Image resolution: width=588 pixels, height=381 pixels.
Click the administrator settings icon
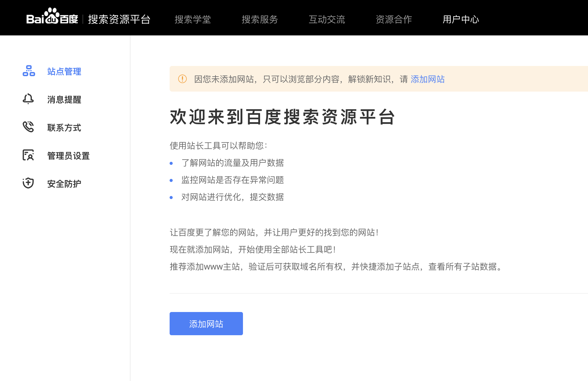point(28,155)
